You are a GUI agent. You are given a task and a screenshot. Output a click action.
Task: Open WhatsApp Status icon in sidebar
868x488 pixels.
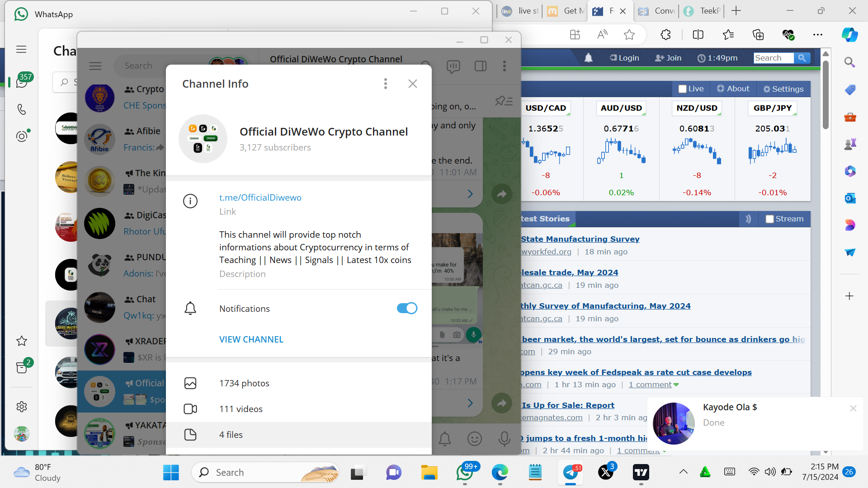22,136
